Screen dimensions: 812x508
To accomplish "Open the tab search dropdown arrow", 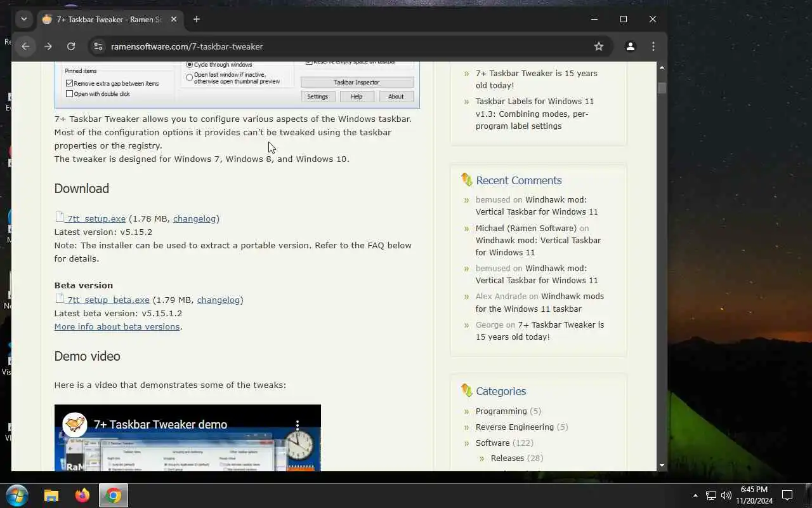I will (24, 19).
